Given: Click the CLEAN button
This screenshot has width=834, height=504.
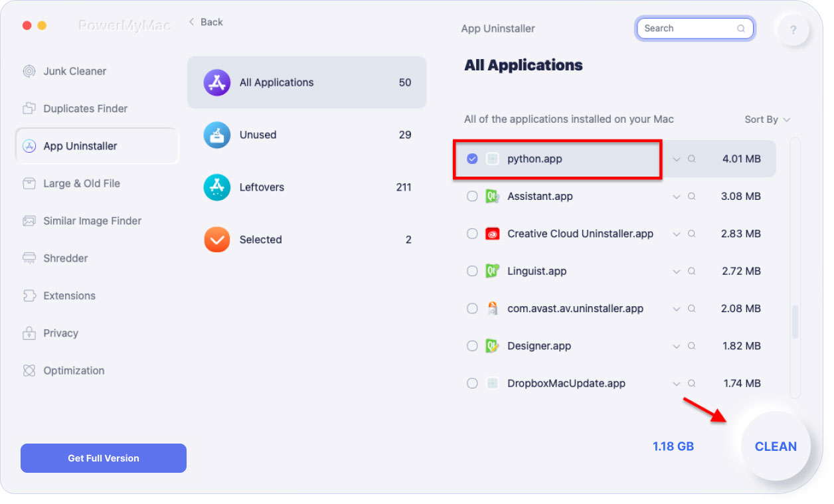Looking at the screenshot, I should pos(776,446).
